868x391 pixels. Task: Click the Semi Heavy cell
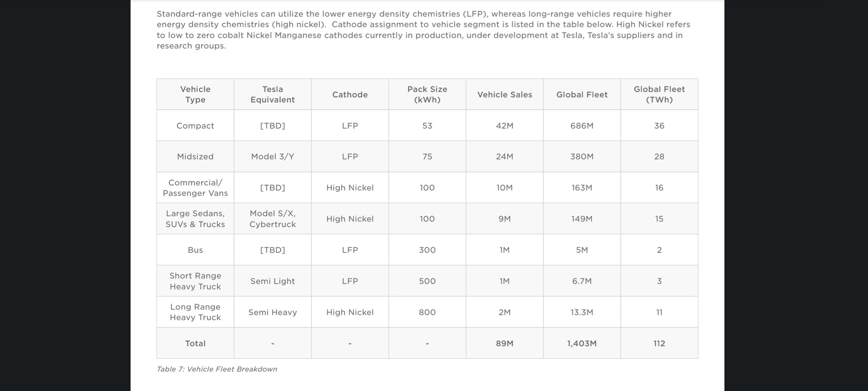[272, 312]
